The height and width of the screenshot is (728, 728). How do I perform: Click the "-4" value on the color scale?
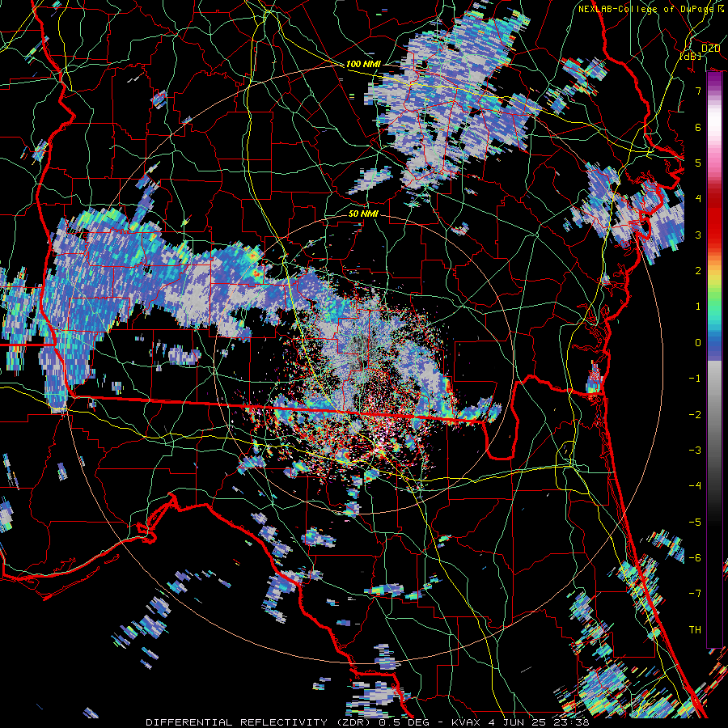[x=695, y=486]
